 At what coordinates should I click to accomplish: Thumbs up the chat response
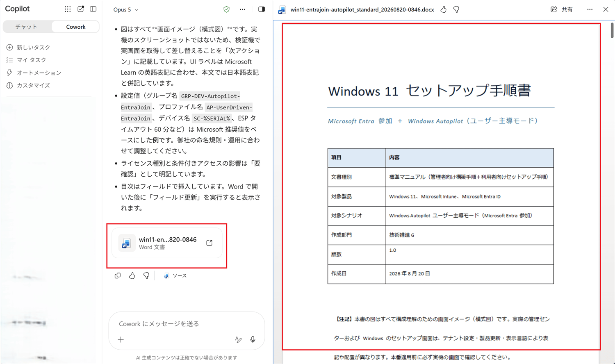point(132,275)
